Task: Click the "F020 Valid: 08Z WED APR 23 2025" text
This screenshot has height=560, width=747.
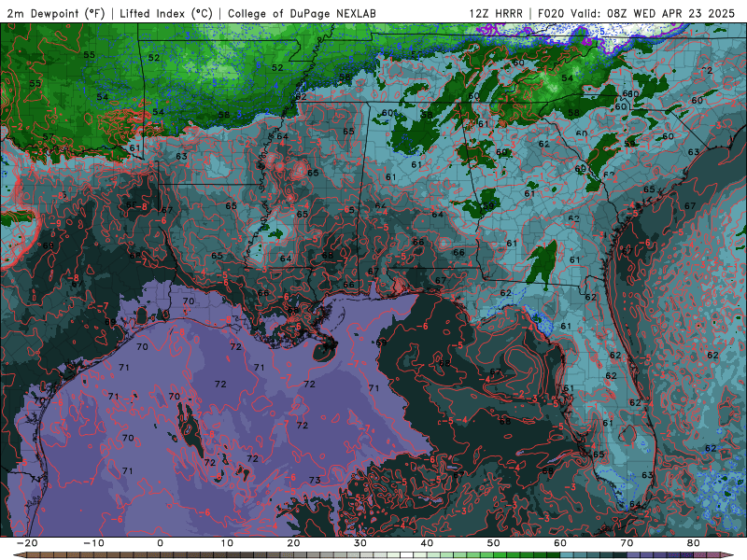Action: [x=637, y=13]
